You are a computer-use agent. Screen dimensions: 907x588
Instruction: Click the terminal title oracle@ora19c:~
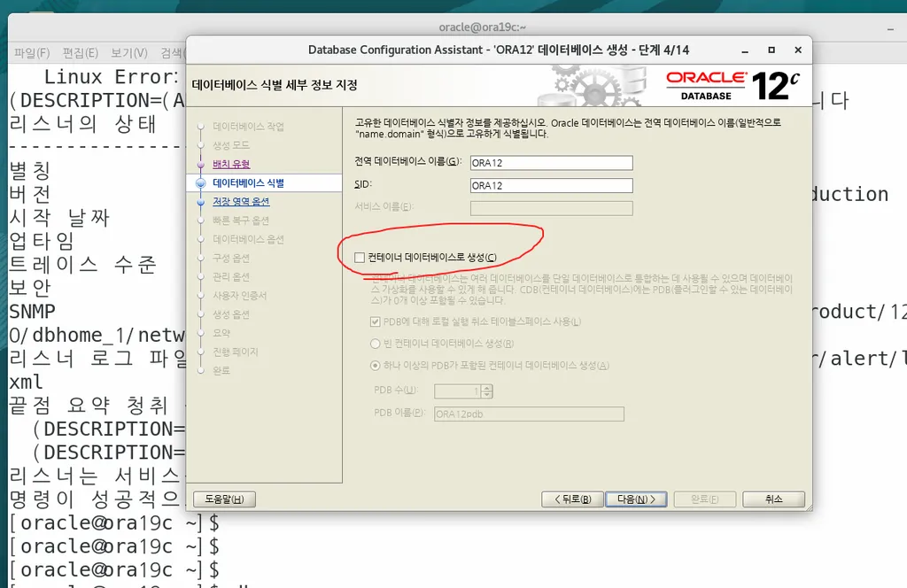coord(483,27)
